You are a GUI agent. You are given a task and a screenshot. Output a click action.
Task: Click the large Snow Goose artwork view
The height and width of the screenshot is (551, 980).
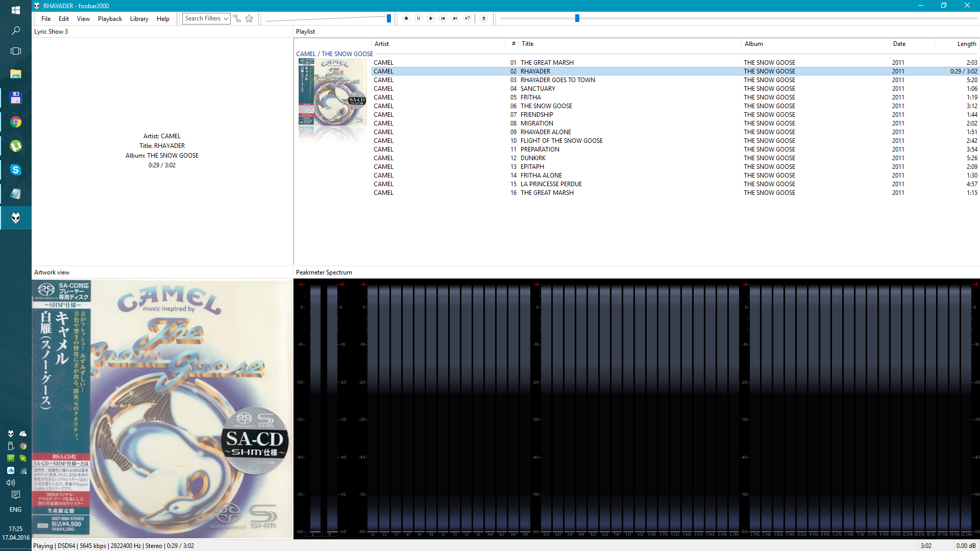click(162, 409)
